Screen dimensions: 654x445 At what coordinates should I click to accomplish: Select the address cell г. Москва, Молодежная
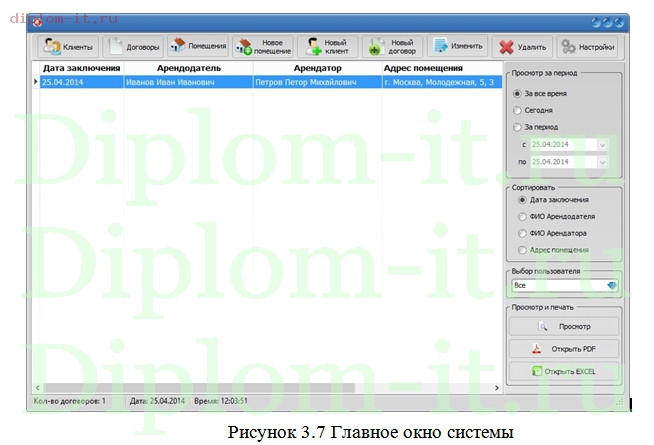coord(442,82)
